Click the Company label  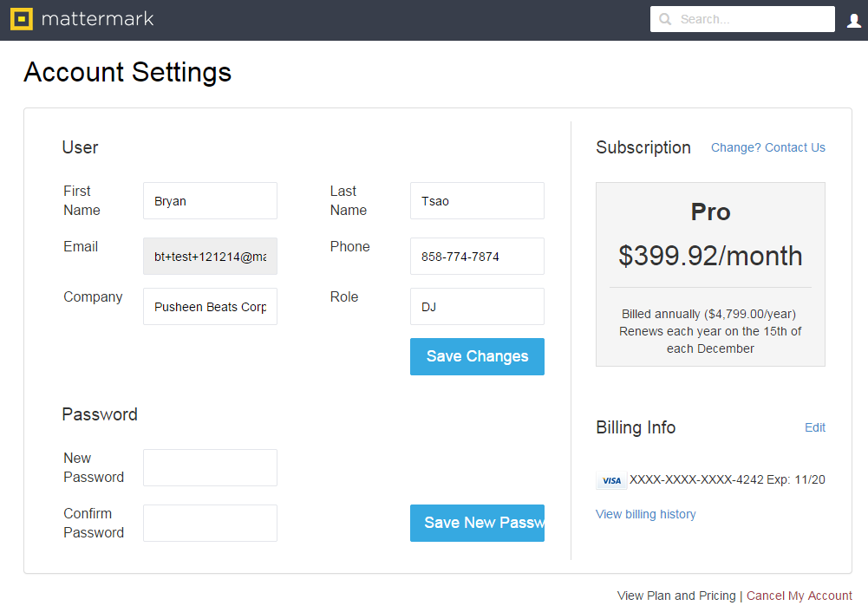pyautogui.click(x=93, y=297)
